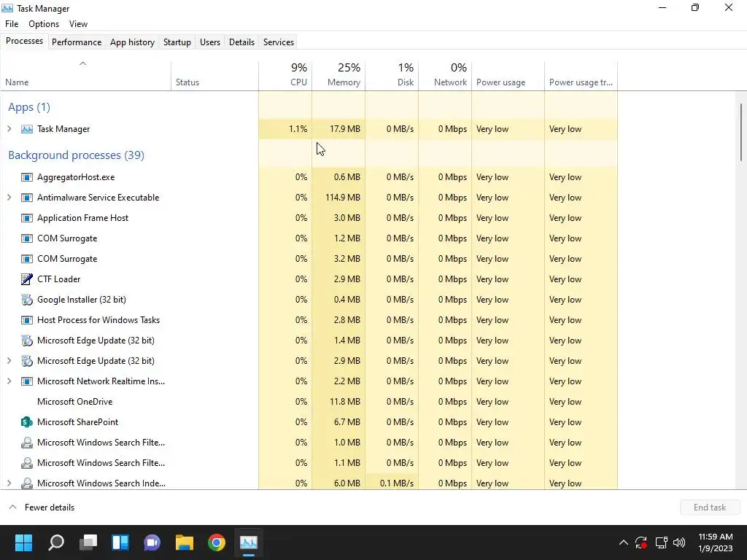747x560 pixels.
Task: Launch the Chat app from taskbar
Action: 152,542
